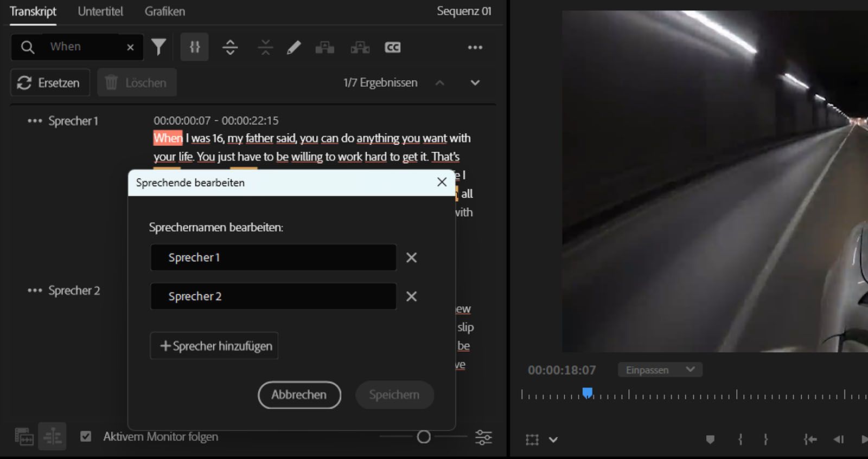Click the Sequenz 01 label

[x=464, y=11]
